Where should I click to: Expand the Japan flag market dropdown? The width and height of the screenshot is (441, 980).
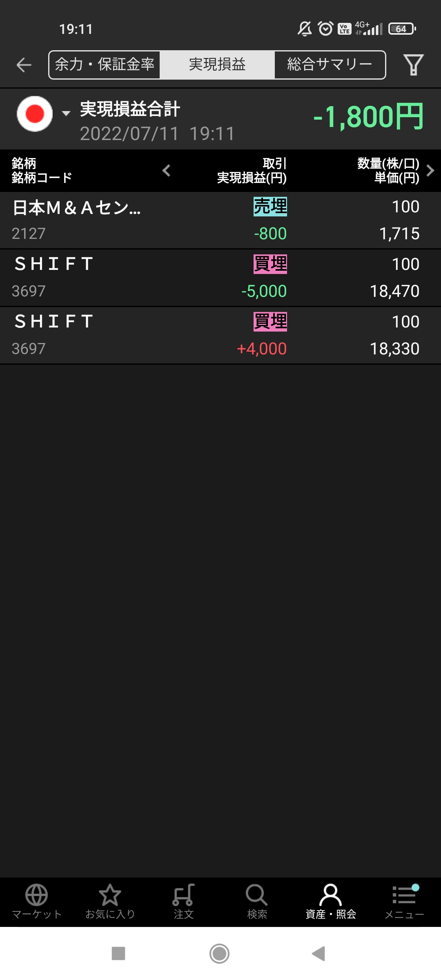(x=43, y=114)
